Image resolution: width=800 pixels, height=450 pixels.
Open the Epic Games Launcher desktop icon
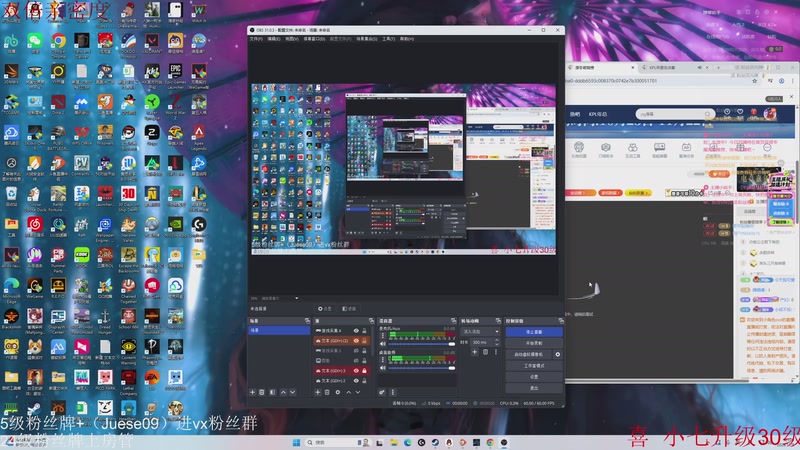pyautogui.click(x=175, y=74)
